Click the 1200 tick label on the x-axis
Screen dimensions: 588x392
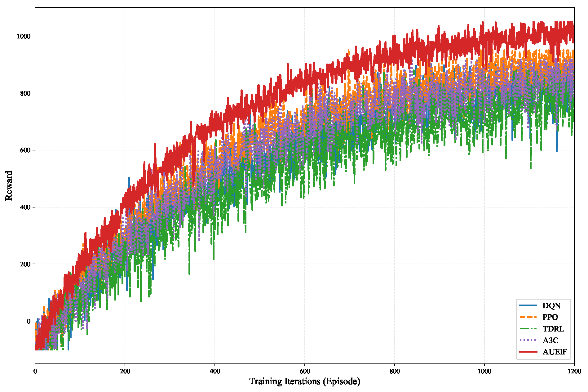(x=574, y=371)
